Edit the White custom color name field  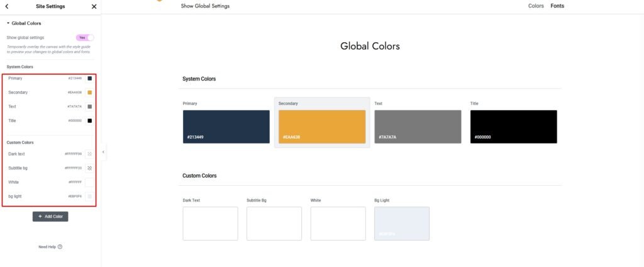[31, 182]
